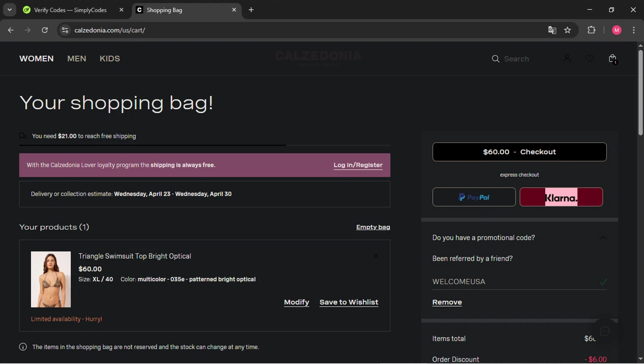Open the account profile icon
The height and width of the screenshot is (364, 644).
567,58
